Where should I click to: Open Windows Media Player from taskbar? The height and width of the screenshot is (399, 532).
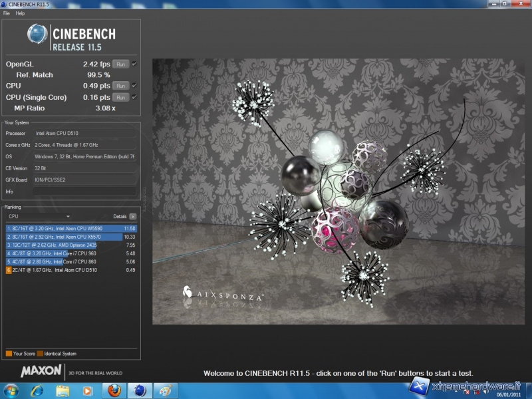click(x=88, y=390)
